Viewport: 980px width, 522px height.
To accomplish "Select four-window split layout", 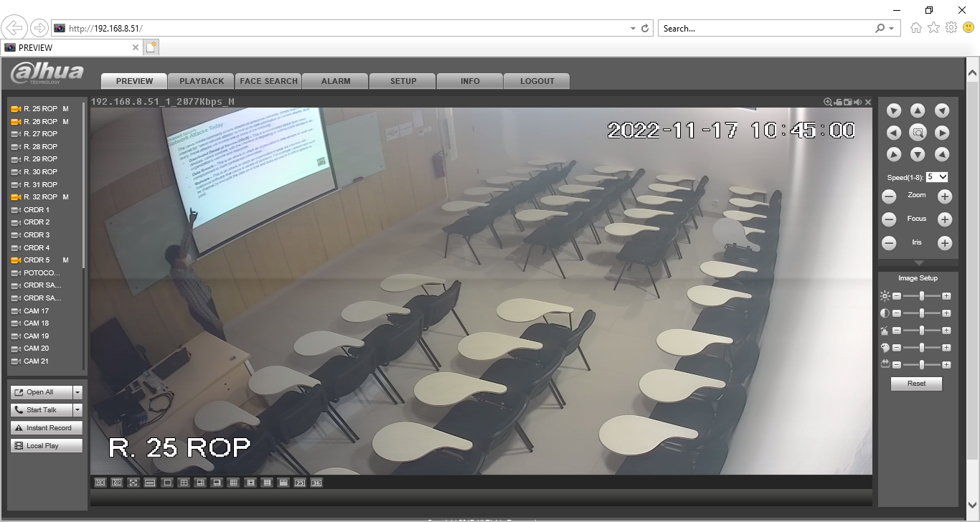I will pos(184,483).
